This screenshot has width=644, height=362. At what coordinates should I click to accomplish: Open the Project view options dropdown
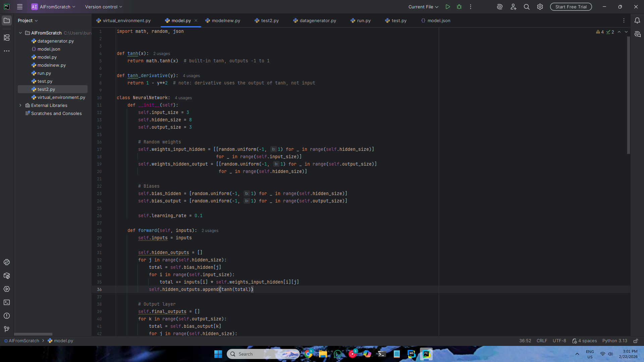tap(28, 20)
